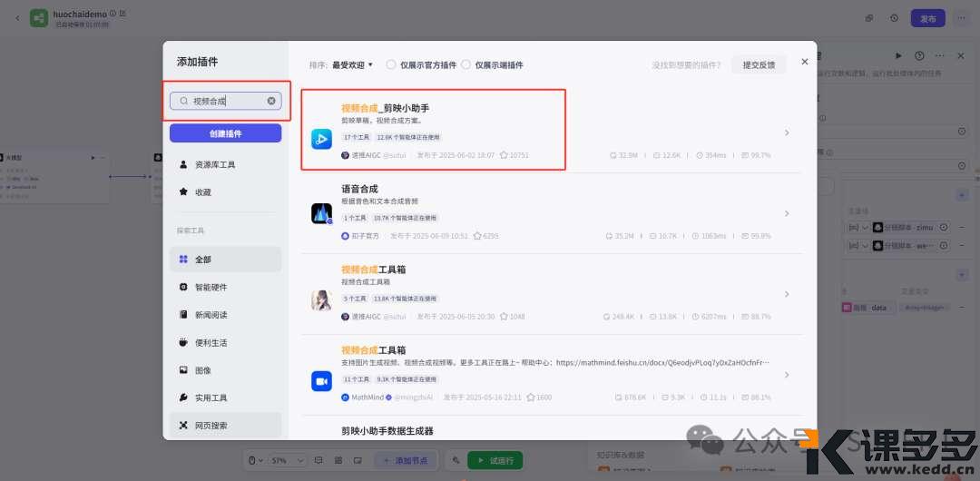Click the star icon beside 1048
The image size is (980, 481).
[x=504, y=317]
